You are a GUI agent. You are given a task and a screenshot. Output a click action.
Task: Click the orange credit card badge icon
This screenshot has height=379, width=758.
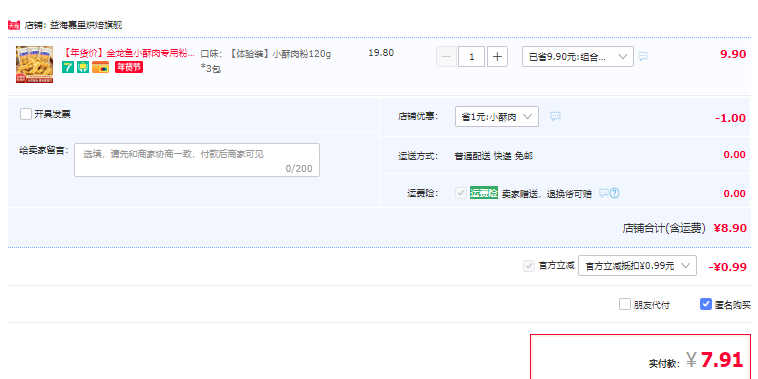click(100, 68)
